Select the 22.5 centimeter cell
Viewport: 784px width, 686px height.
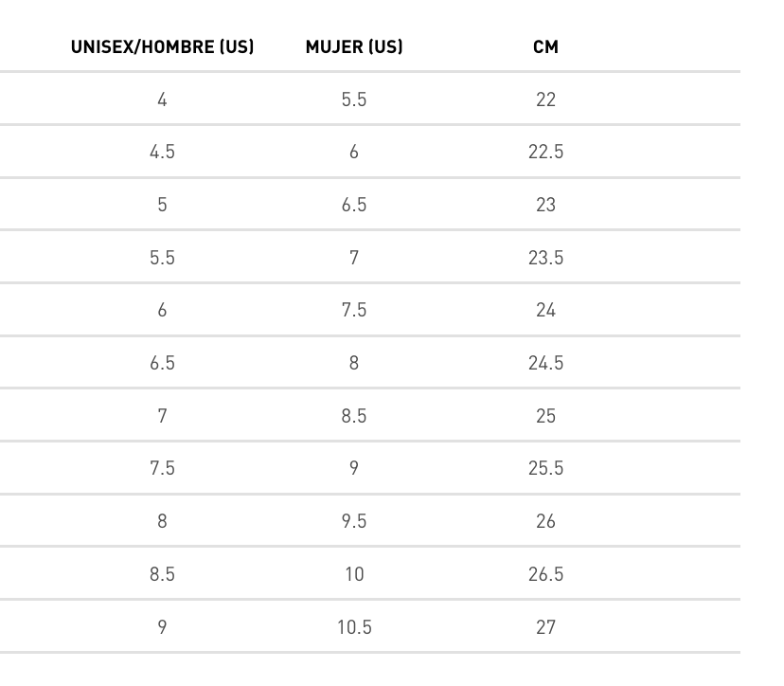(x=545, y=152)
